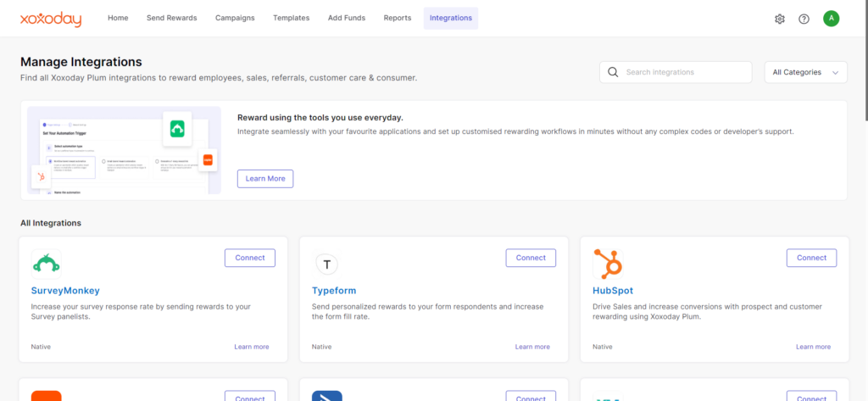
Task: Click the banner automation preview image
Action: [124, 150]
